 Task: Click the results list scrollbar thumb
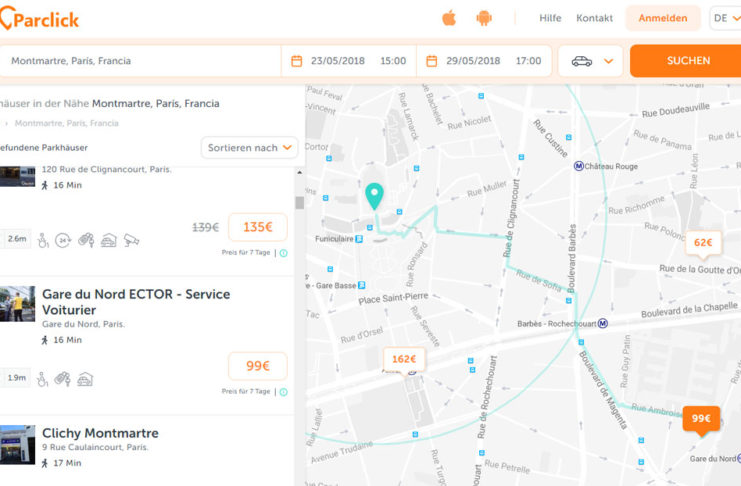(x=300, y=202)
